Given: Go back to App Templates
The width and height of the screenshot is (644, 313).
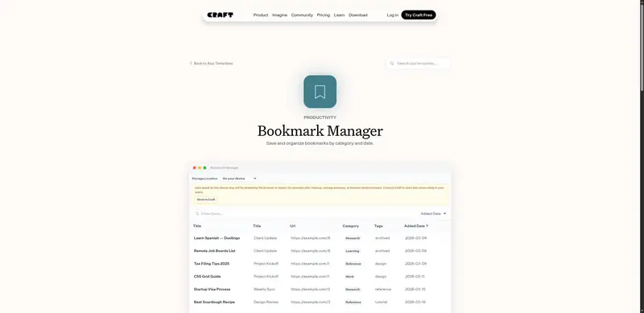Looking at the screenshot, I should (x=211, y=64).
